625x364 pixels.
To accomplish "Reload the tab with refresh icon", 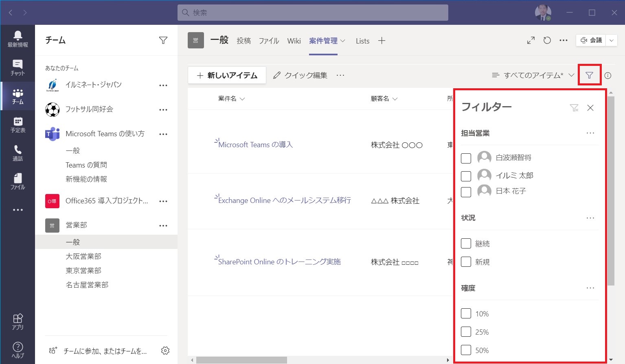I will coord(547,40).
